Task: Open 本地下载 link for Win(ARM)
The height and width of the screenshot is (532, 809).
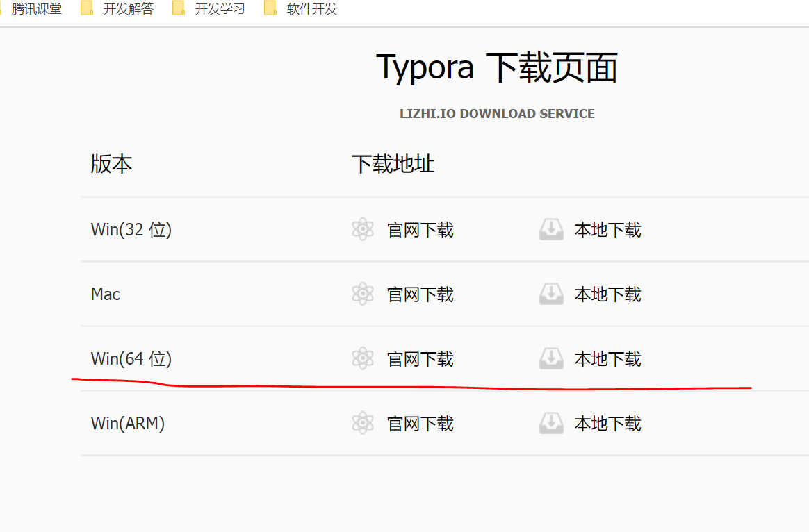Action: 607,424
